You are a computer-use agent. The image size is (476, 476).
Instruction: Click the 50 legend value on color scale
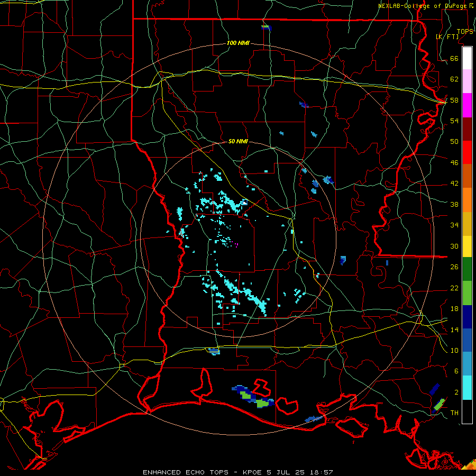pos(454,141)
